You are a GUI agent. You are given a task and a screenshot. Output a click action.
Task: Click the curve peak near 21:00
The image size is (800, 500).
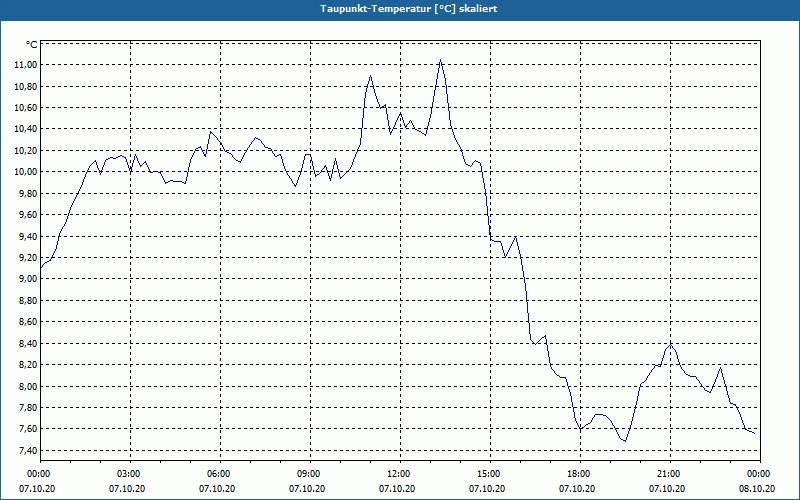coord(671,344)
